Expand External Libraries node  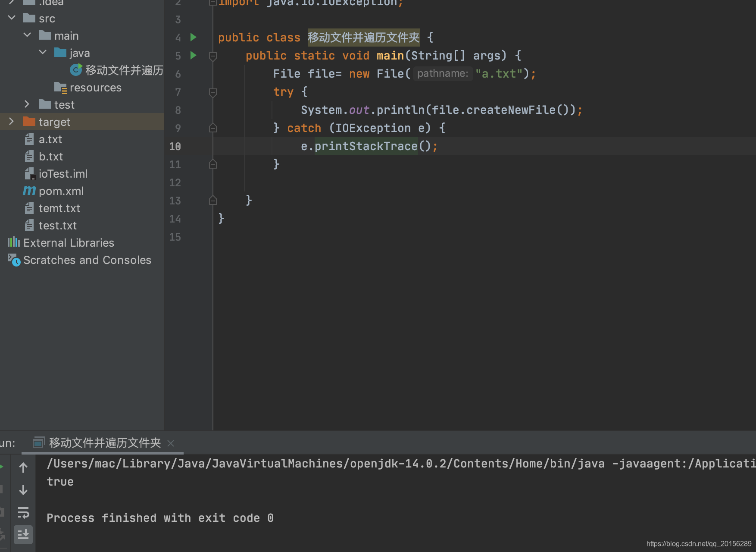69,243
